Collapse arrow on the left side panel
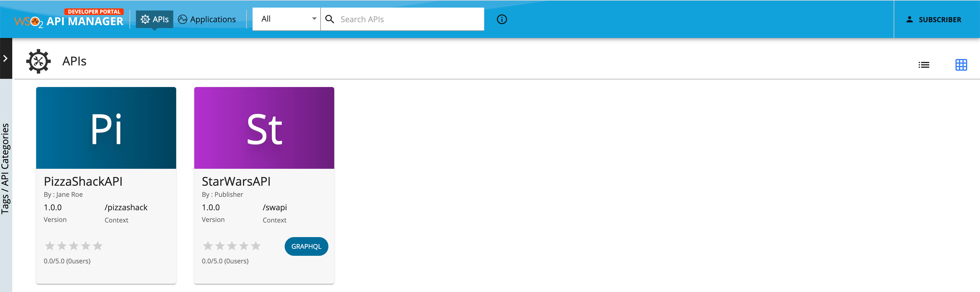The height and width of the screenshot is (292, 980). point(5,58)
